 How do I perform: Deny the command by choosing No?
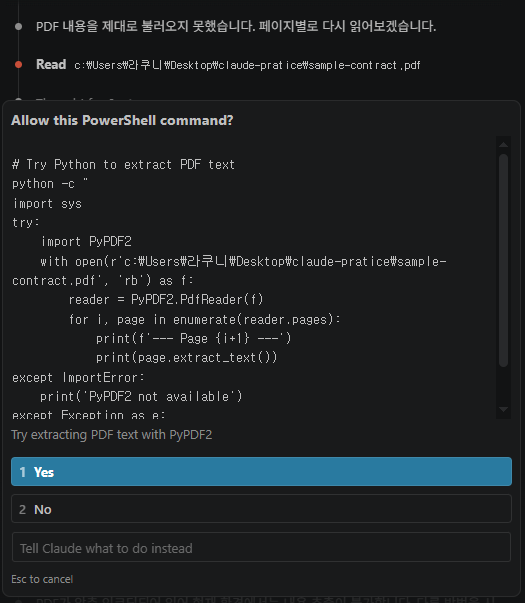pyautogui.click(x=261, y=509)
